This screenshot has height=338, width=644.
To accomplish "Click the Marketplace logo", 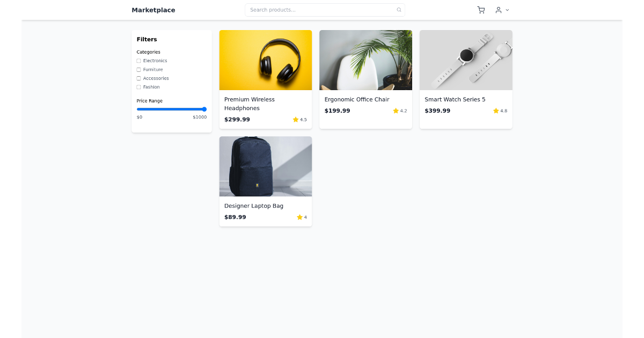I will (153, 10).
